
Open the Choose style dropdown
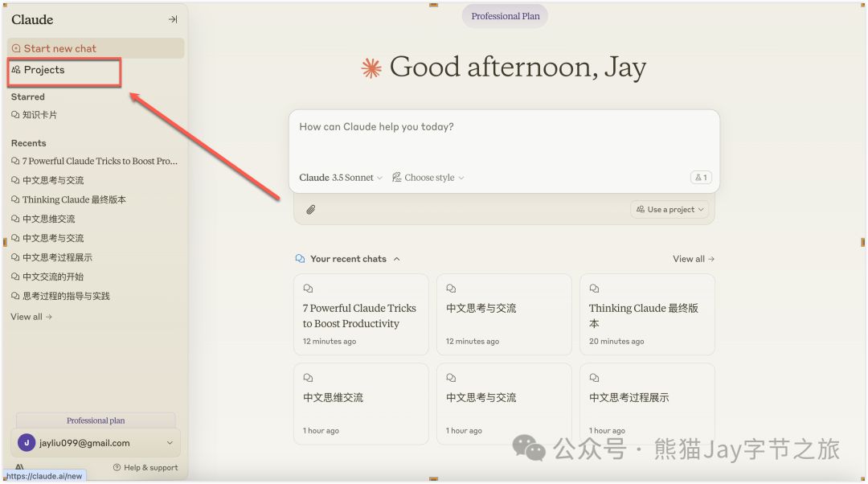coord(428,178)
